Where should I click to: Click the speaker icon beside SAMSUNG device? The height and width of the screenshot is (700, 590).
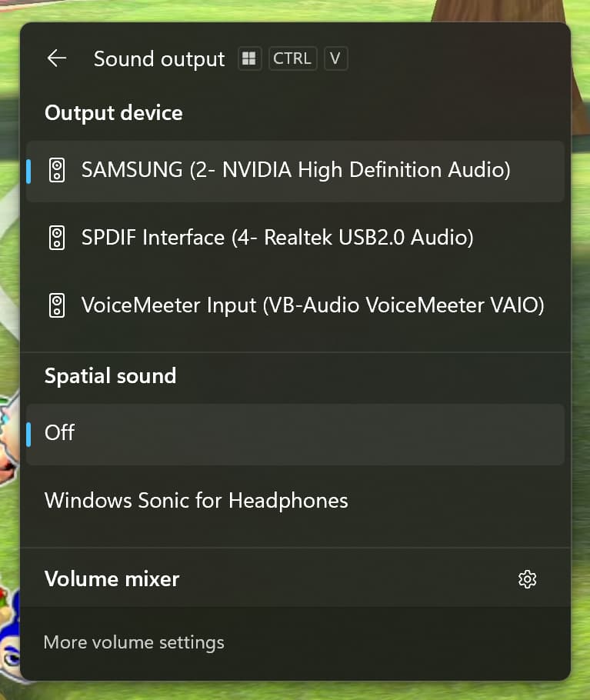(x=57, y=170)
